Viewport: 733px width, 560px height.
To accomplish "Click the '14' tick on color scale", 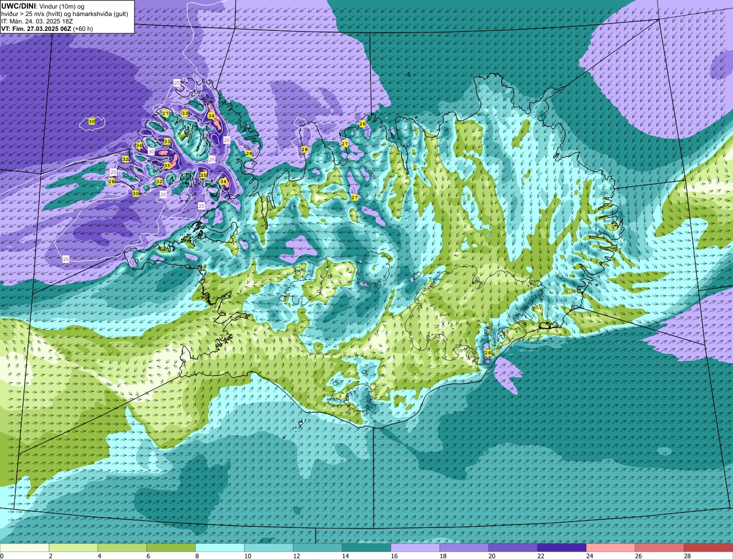I will coord(345,556).
